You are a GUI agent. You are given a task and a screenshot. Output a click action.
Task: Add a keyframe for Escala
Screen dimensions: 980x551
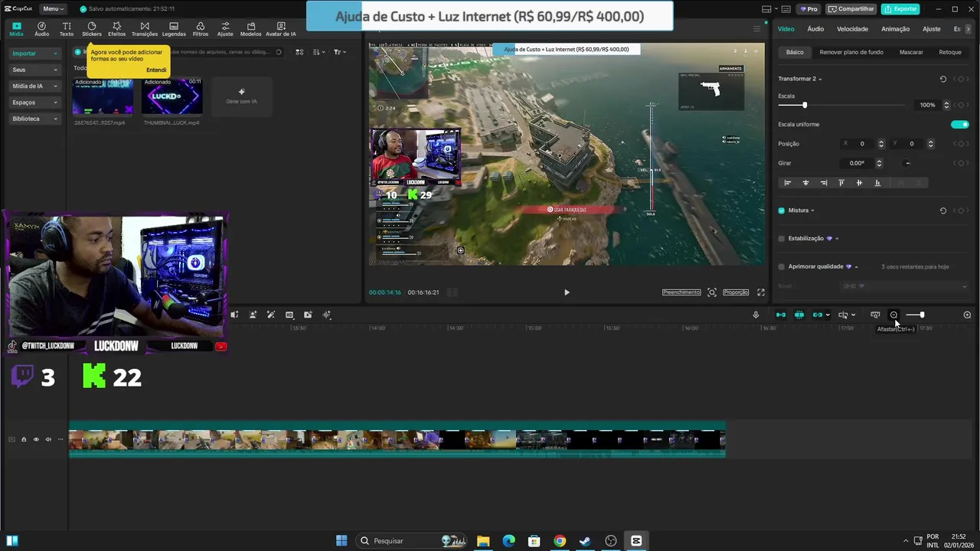click(x=962, y=105)
